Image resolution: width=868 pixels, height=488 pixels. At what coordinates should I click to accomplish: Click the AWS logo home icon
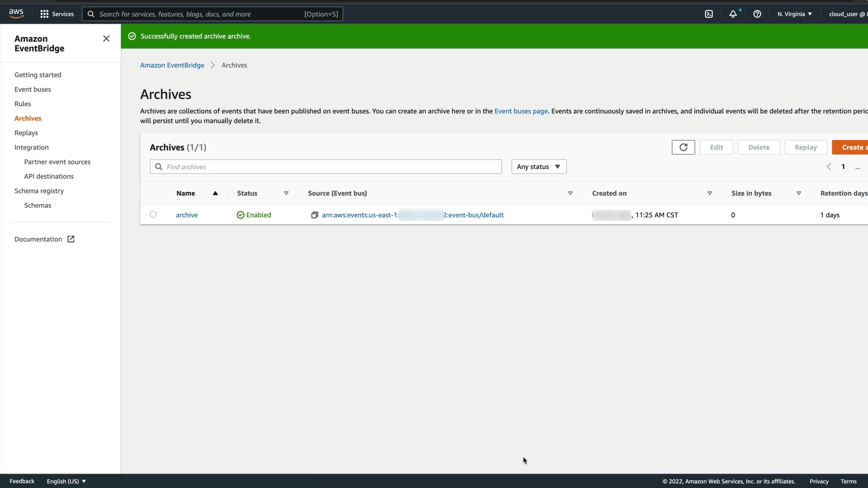[16, 14]
